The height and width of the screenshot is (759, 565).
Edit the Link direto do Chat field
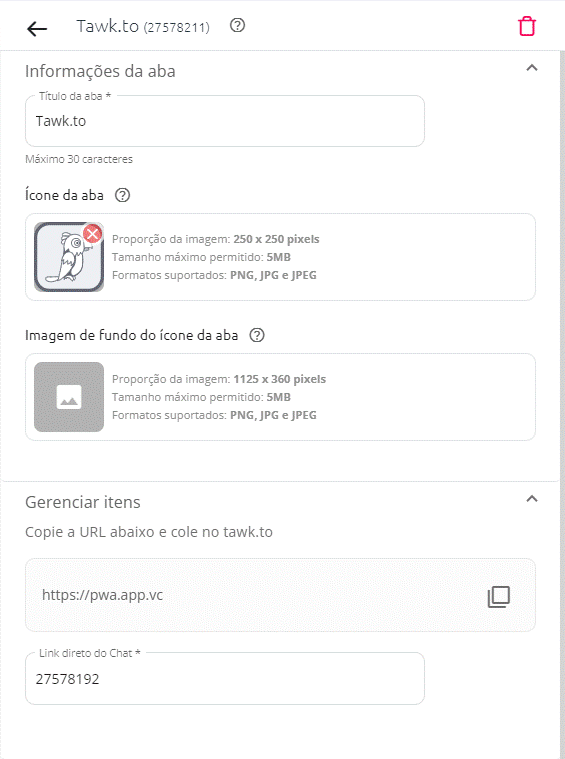pyautogui.click(x=225, y=679)
